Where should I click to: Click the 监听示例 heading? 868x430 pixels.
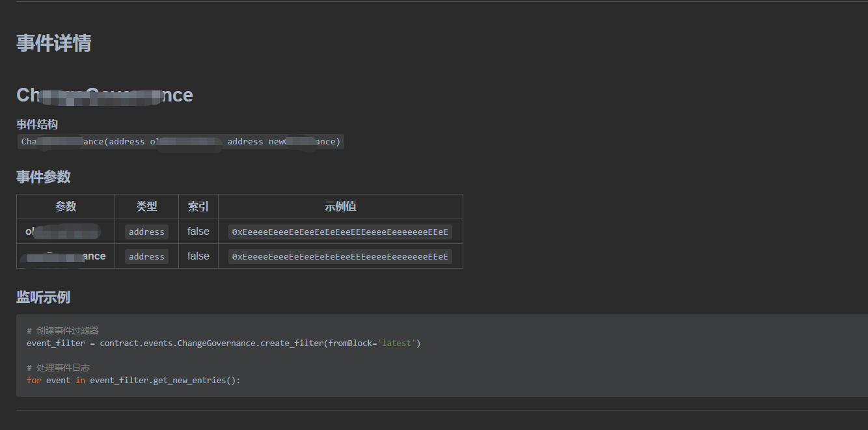[44, 297]
